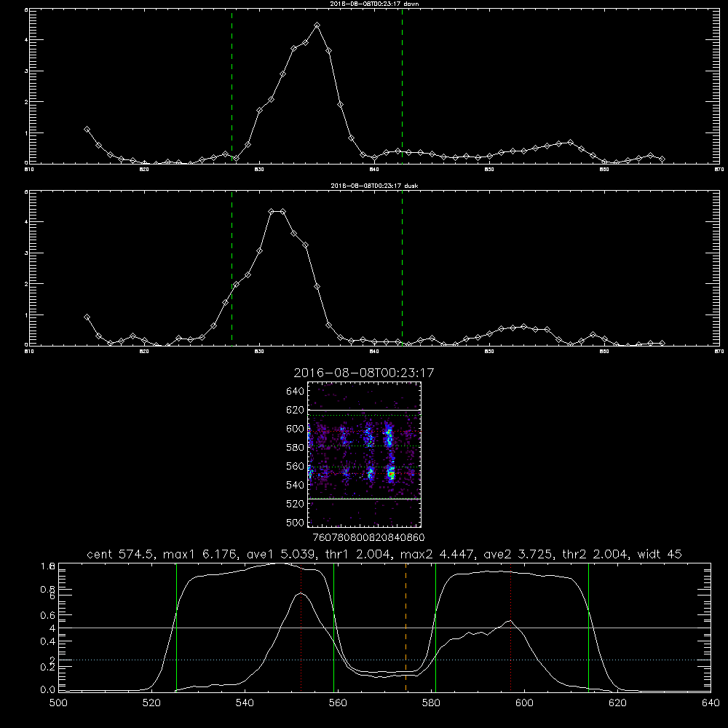Click the 870 label on the dawn plot x-axis
The height and width of the screenshot is (728, 728).
point(719,170)
